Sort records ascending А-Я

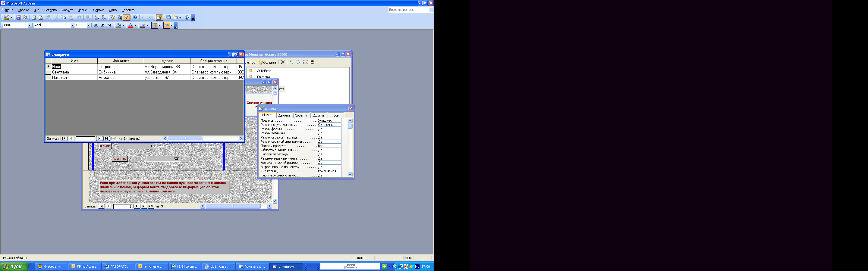click(x=97, y=17)
